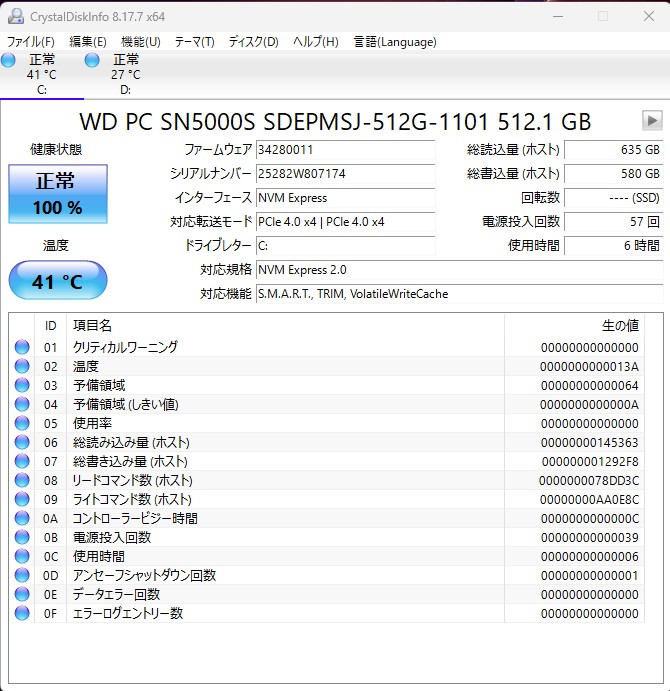
Task: Click the D: drive status orb
Action: [x=93, y=61]
